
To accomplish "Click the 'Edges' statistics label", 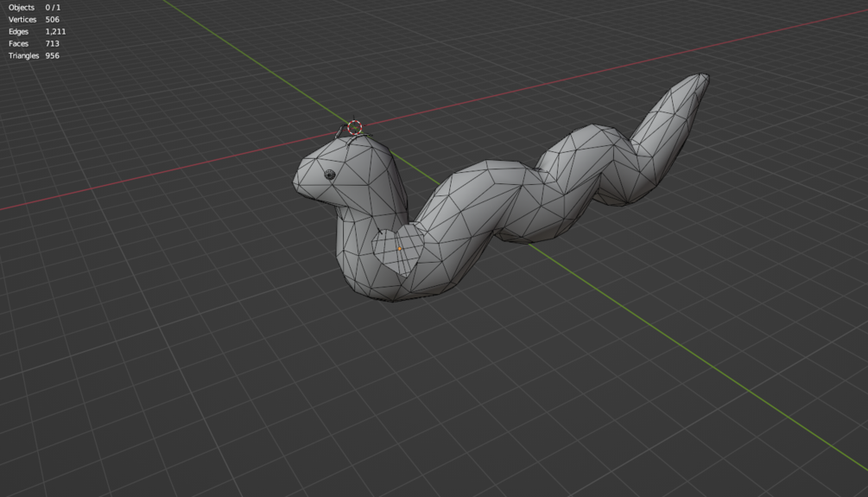I will coord(18,32).
